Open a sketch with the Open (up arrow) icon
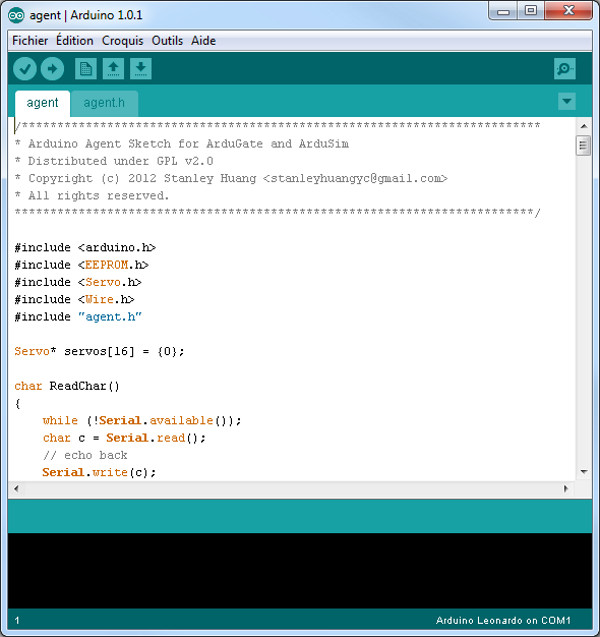This screenshot has height=637, width=600. click(113, 69)
